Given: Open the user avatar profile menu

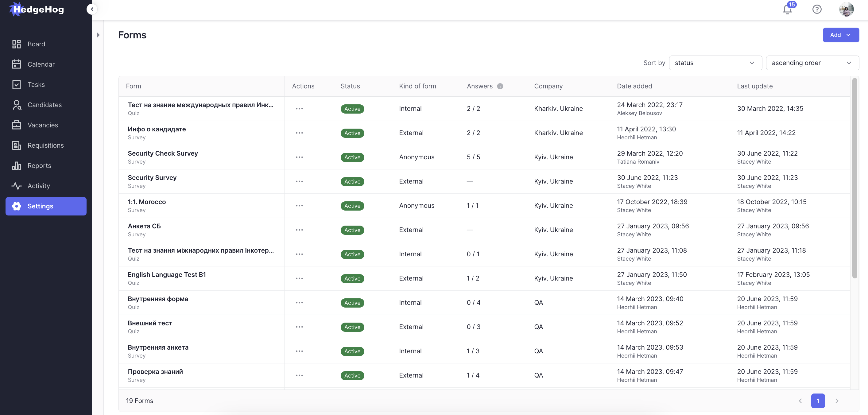Looking at the screenshot, I should tap(846, 9).
